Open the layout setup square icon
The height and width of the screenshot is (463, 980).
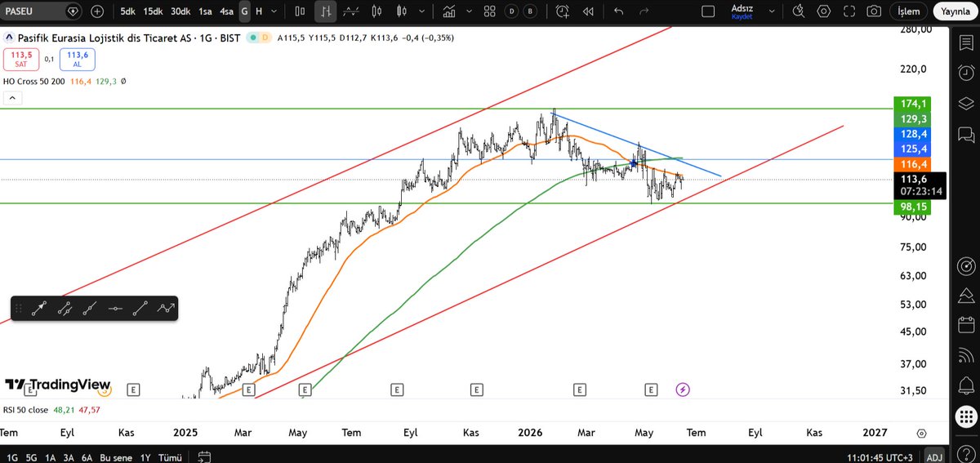pos(707,11)
